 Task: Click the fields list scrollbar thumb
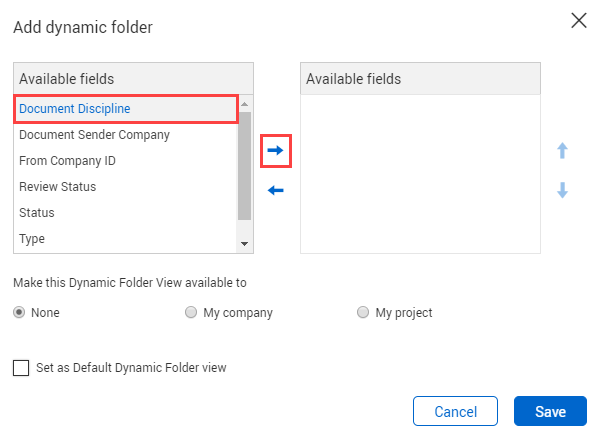pyautogui.click(x=245, y=166)
